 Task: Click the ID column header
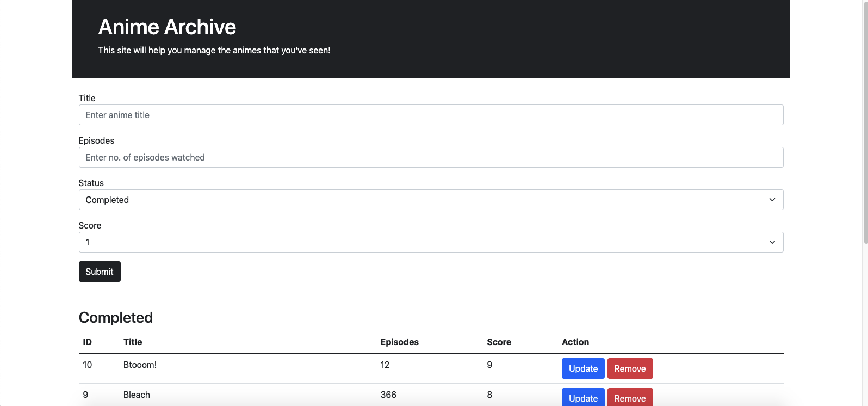click(88, 342)
